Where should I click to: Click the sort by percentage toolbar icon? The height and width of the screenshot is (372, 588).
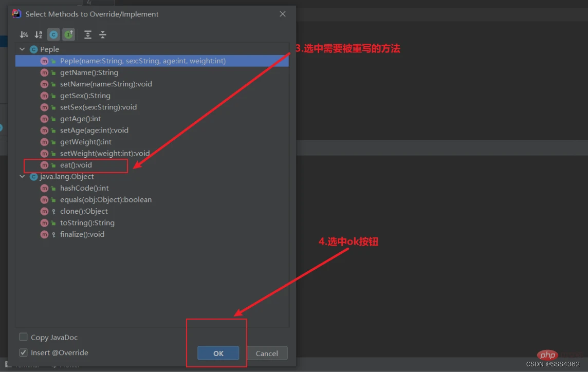[x=24, y=35]
